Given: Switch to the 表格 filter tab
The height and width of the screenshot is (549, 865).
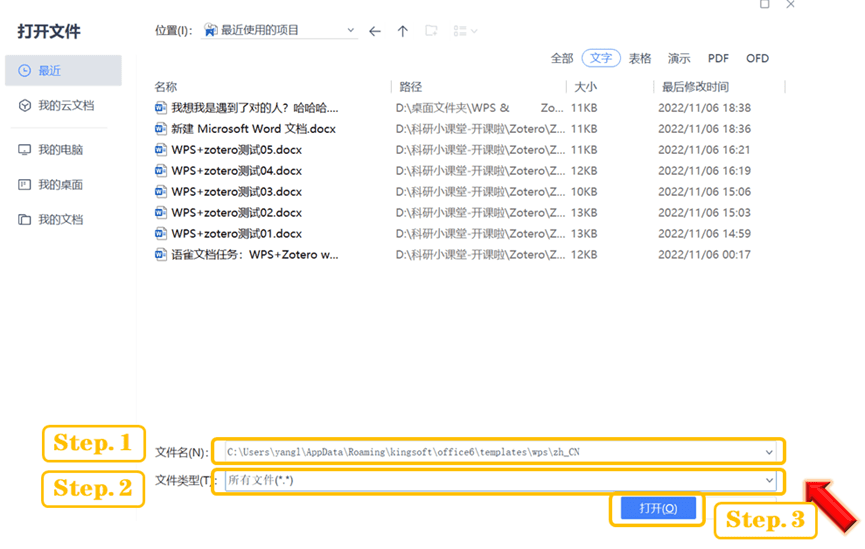Looking at the screenshot, I should click(640, 59).
